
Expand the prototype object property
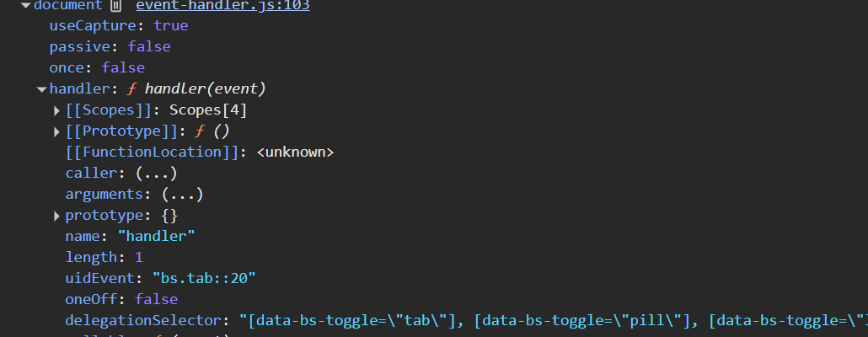coord(56,216)
